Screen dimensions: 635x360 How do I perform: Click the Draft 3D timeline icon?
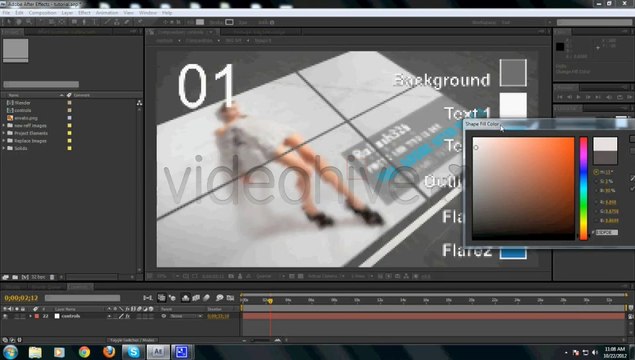[x=172, y=298]
